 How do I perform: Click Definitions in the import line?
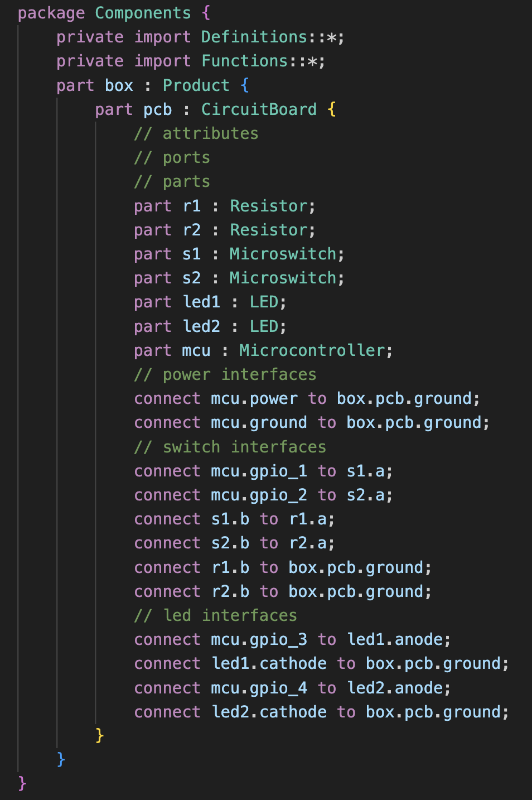click(x=254, y=37)
